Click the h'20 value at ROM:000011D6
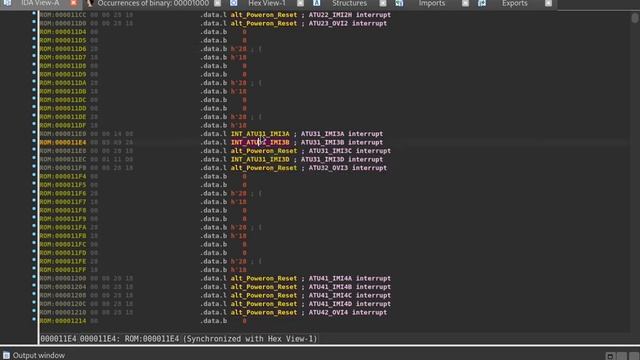The width and height of the screenshot is (640, 360). click(x=239, y=49)
